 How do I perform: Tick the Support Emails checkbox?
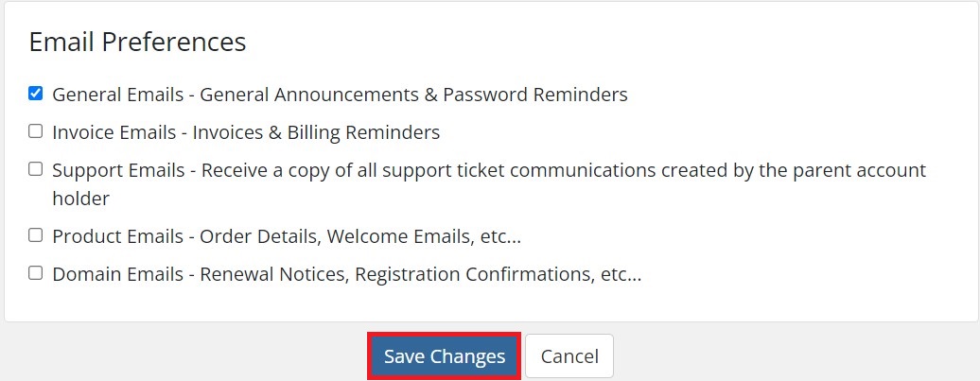(x=36, y=168)
